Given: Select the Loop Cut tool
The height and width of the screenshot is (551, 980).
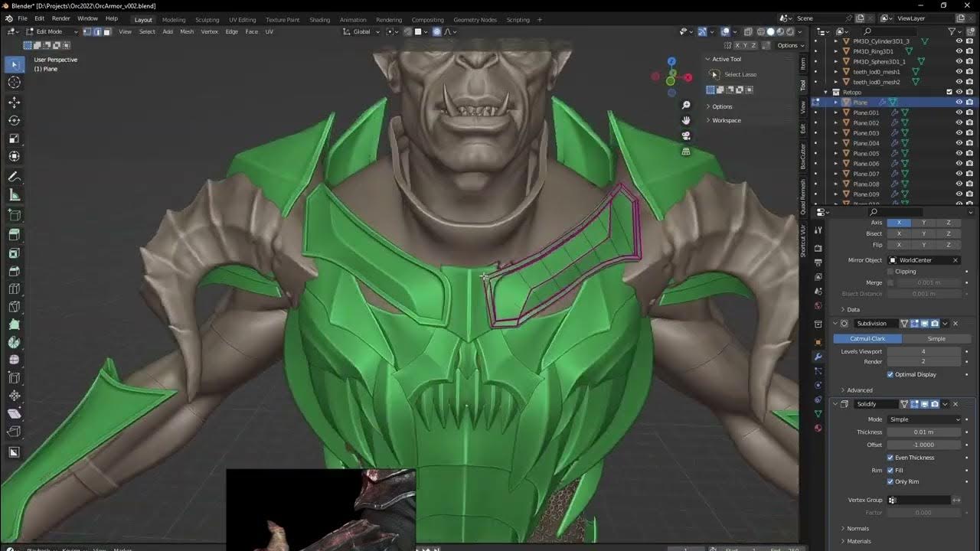Looking at the screenshot, I should (x=14, y=289).
